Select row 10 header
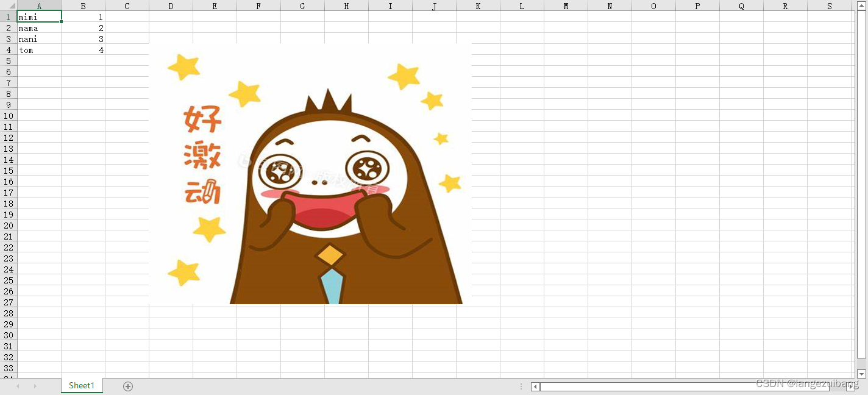 tap(9, 116)
